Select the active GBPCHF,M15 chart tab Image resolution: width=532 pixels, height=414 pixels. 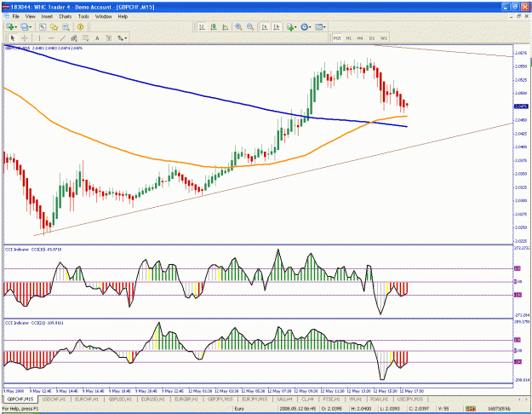pyautogui.click(x=20, y=399)
